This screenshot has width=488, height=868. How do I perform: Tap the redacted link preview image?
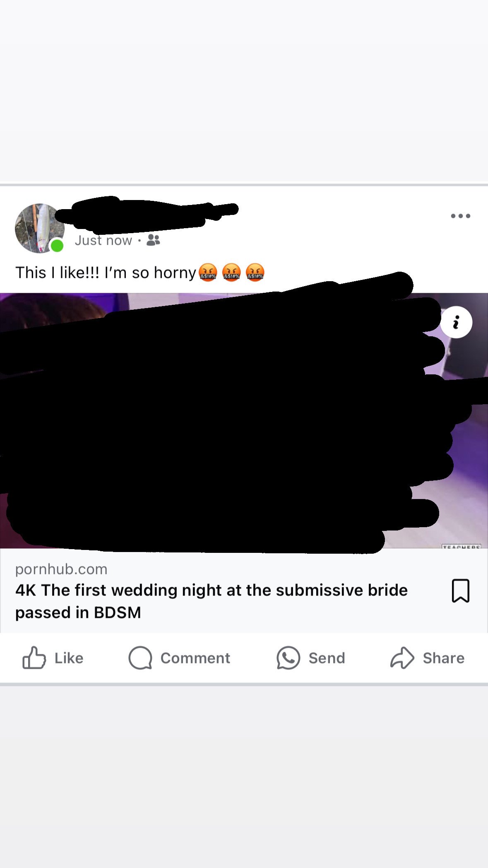tap(244, 420)
